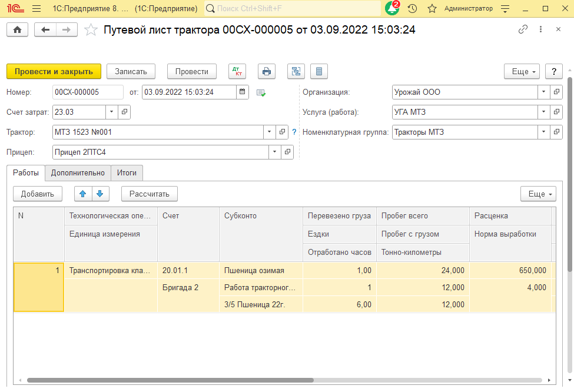
Task: Open date calendar picker icon
Action: [243, 92]
